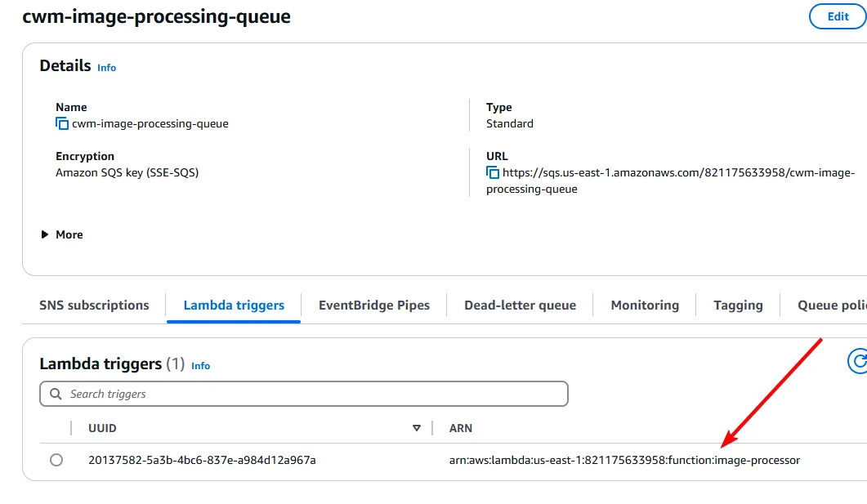Open the EventBridge Pipes tab
Image resolution: width=867 pixels, height=504 pixels.
(374, 305)
